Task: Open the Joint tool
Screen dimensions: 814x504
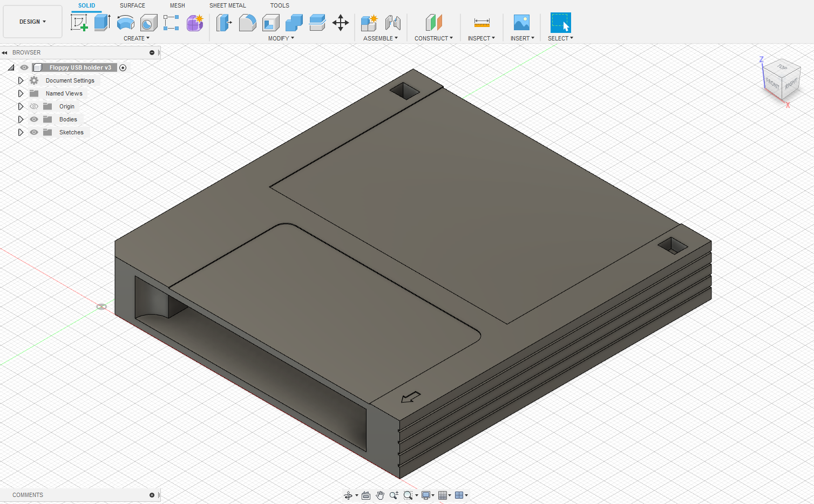Action: [x=393, y=23]
